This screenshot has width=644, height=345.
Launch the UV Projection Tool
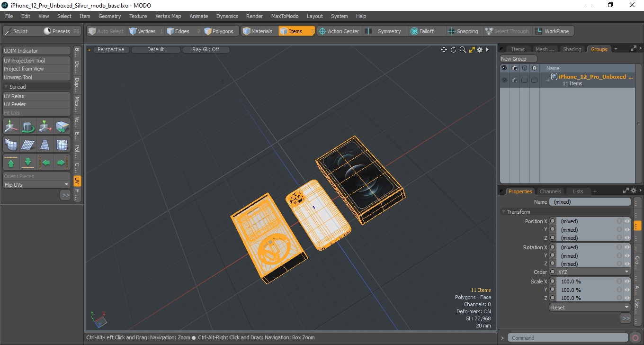pos(36,61)
